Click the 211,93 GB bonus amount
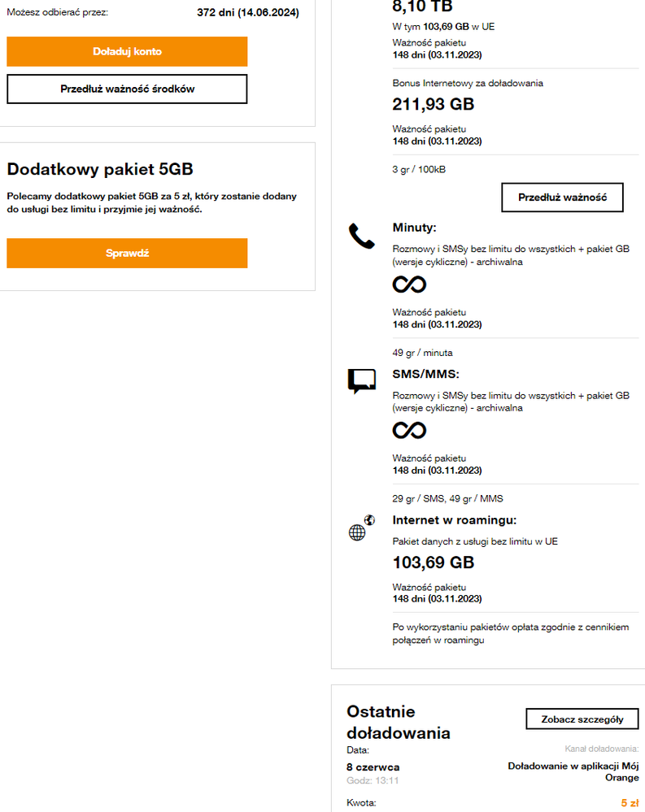The height and width of the screenshot is (812, 645). [433, 104]
